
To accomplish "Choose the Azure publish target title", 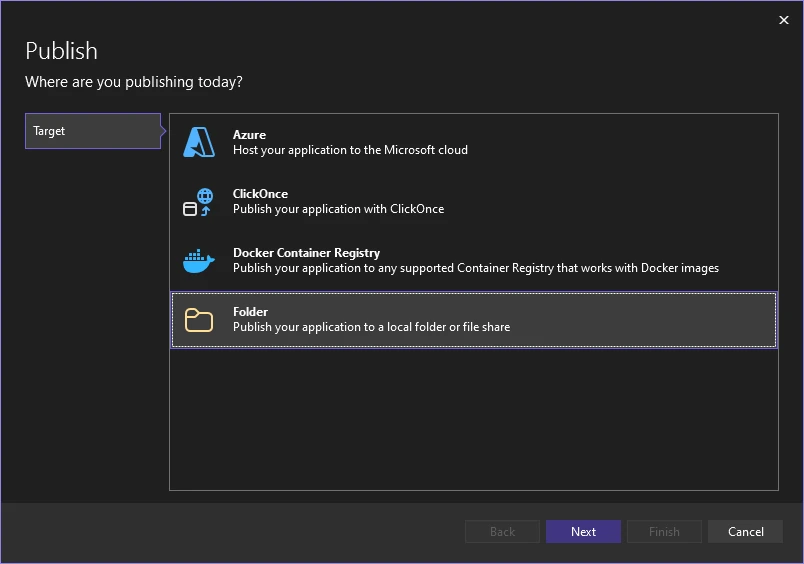I will tap(249, 135).
